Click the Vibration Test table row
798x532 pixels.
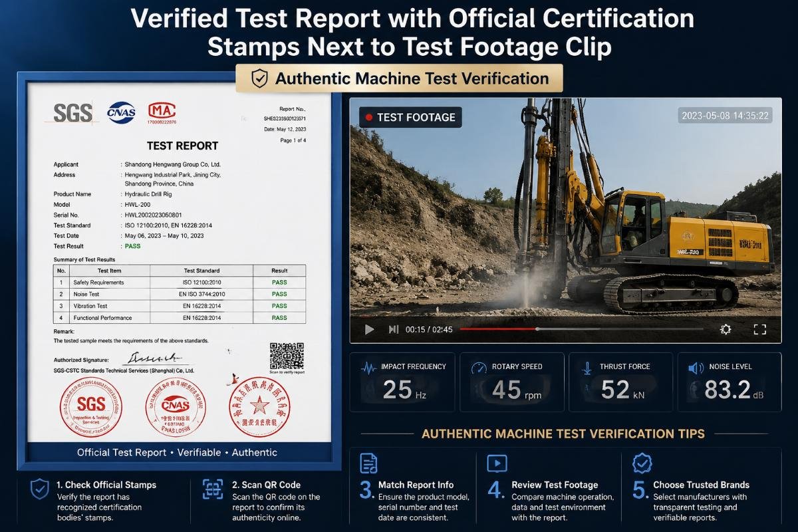180,306
